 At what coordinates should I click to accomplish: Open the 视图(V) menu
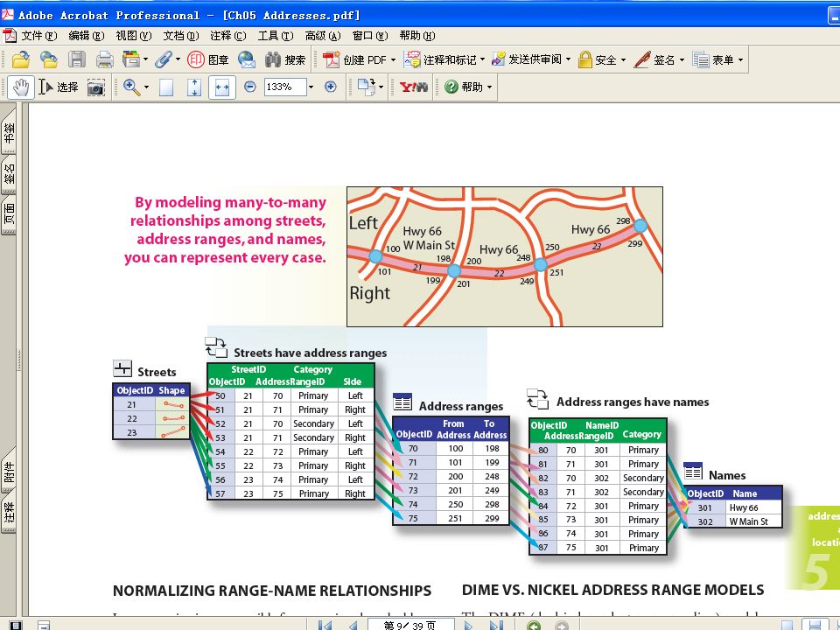tap(133, 36)
